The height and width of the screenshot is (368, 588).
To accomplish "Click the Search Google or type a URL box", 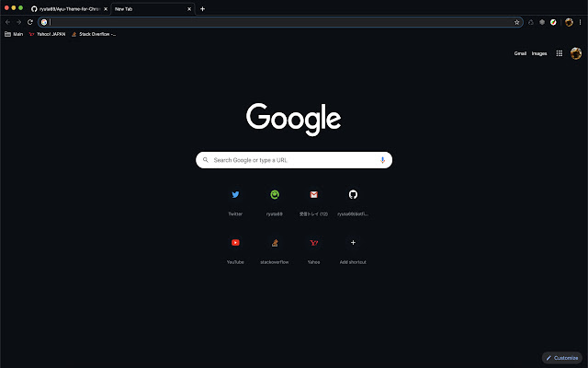I will 294,160.
